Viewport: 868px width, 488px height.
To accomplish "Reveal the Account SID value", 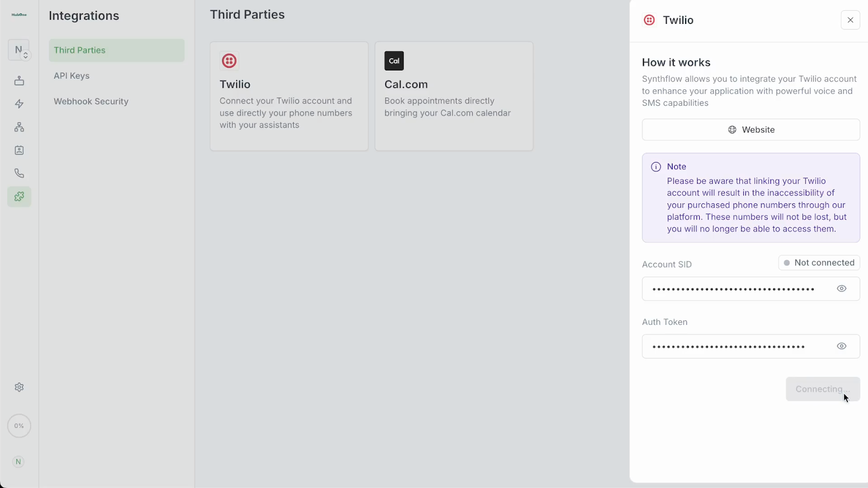I will coord(841,288).
